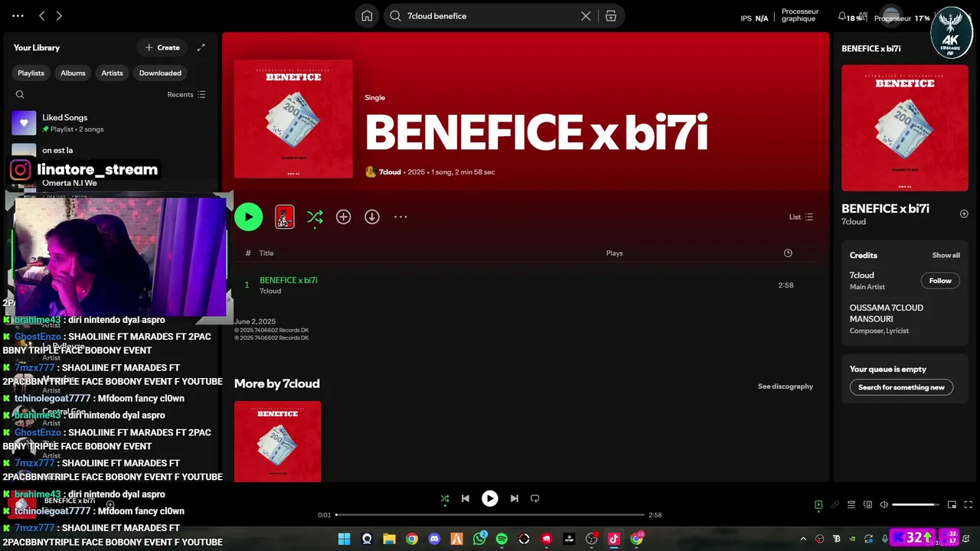Add the single to Your Library
980x551 pixels.
coord(344,217)
